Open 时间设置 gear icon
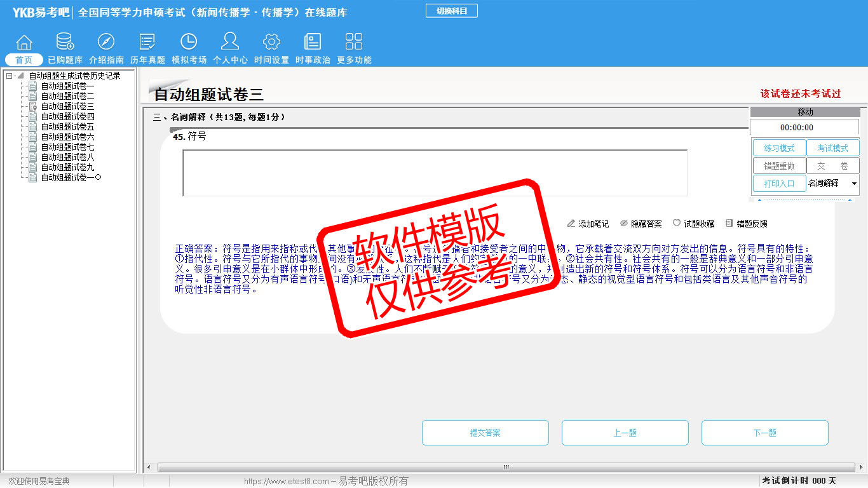This screenshot has width=868, height=488. (271, 43)
